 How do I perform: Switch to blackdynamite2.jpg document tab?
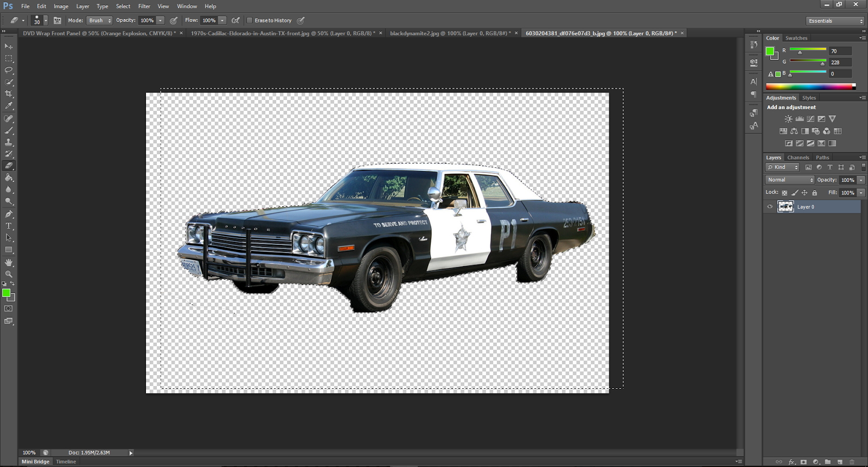coord(450,33)
